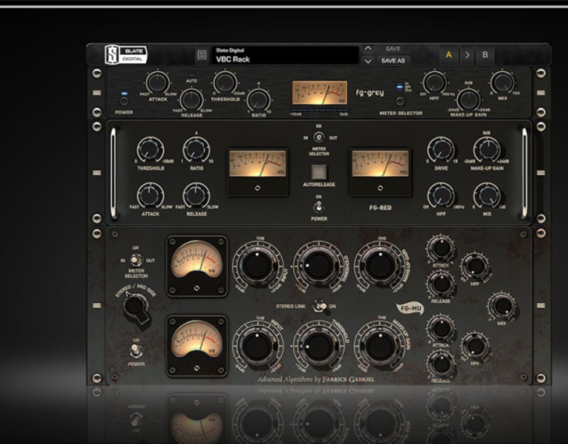This screenshot has height=444, width=568.
Task: Click the upper FG-MU VU meter
Action: tap(197, 265)
